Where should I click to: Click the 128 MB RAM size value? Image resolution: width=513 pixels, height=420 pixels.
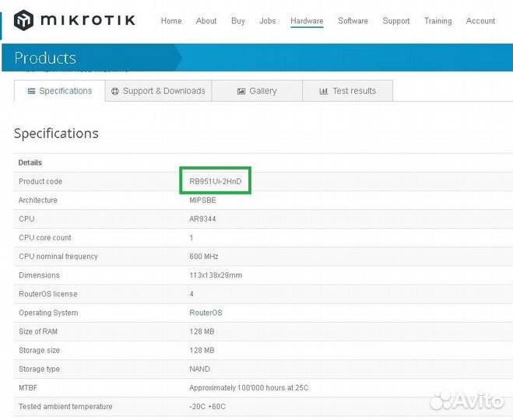point(202,331)
